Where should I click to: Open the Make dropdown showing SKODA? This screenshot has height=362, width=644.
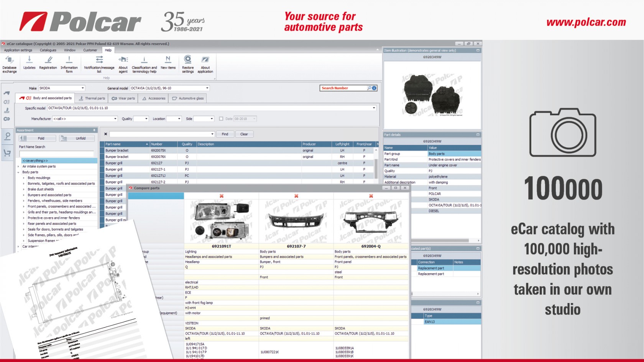(x=82, y=88)
